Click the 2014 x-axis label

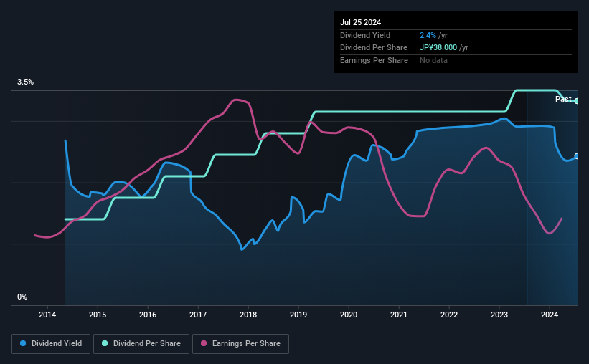point(47,315)
